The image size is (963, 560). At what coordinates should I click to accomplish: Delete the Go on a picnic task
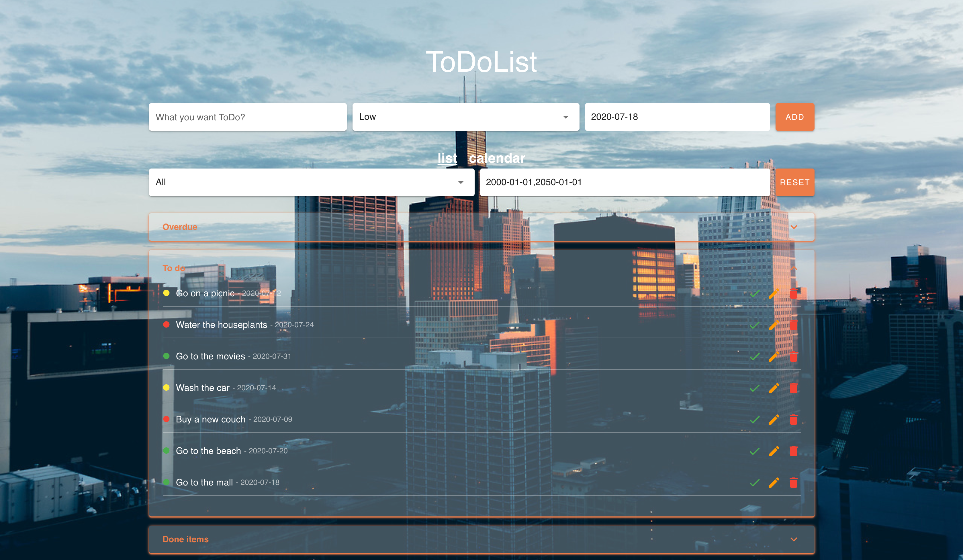tap(793, 293)
